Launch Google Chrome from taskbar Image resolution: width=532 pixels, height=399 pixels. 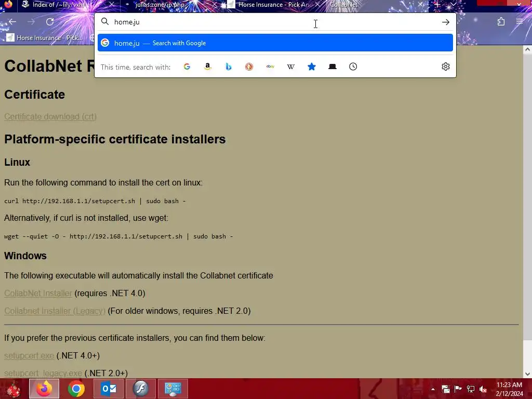click(x=76, y=389)
